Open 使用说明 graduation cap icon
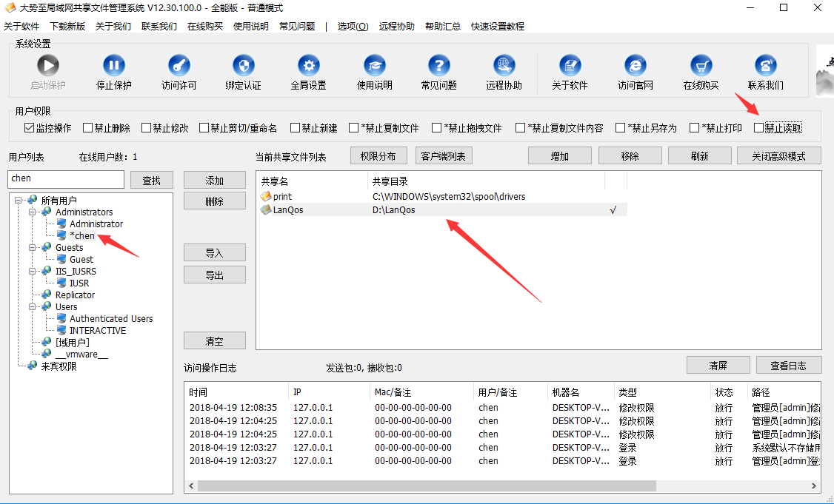This screenshot has width=834, height=504. [374, 66]
